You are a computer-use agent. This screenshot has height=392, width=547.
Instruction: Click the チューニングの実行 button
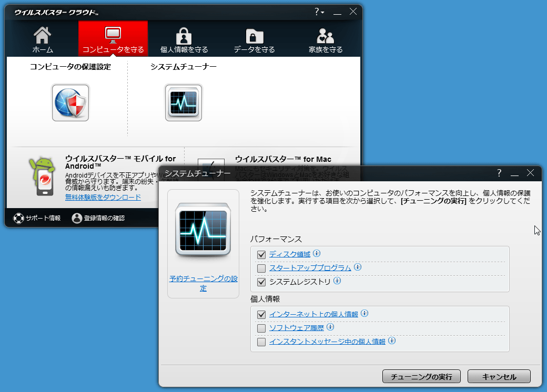coord(421,376)
